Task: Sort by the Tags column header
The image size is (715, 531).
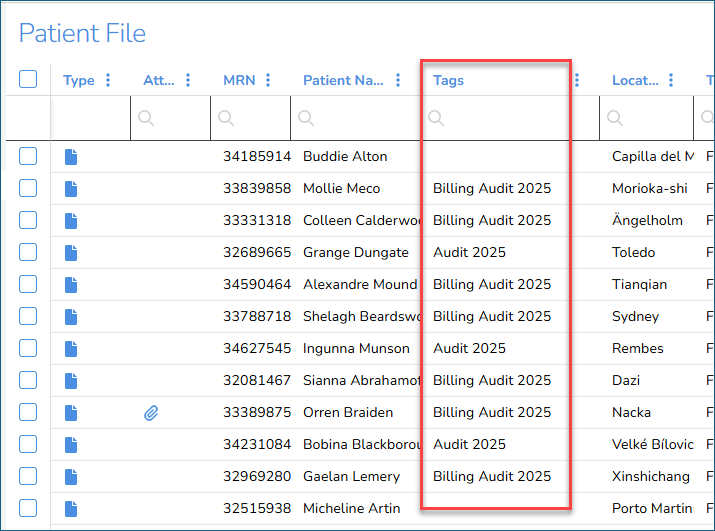Action: coord(449,80)
